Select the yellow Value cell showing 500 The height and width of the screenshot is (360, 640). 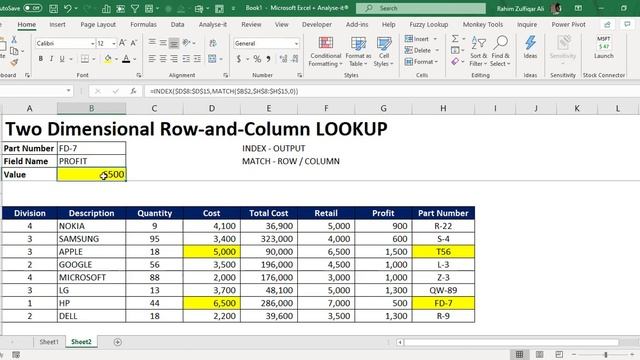pyautogui.click(x=91, y=174)
